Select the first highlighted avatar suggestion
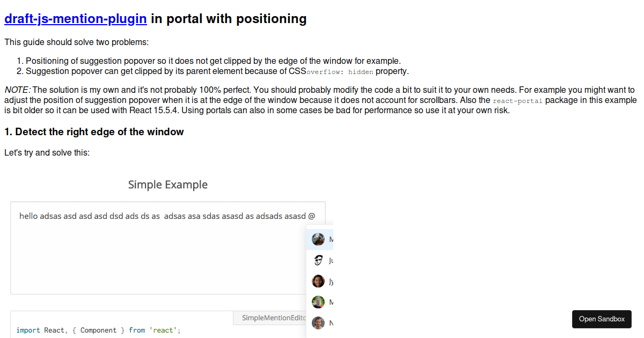Image resolution: width=644 pixels, height=338 pixels. pyautogui.click(x=320, y=239)
